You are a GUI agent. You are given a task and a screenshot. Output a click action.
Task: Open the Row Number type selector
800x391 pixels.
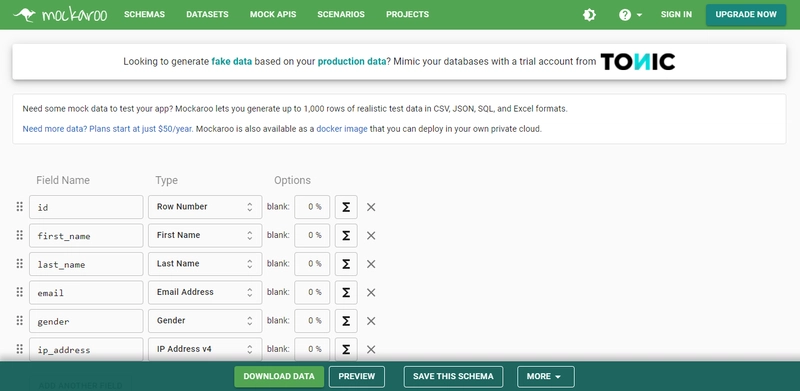pos(205,207)
